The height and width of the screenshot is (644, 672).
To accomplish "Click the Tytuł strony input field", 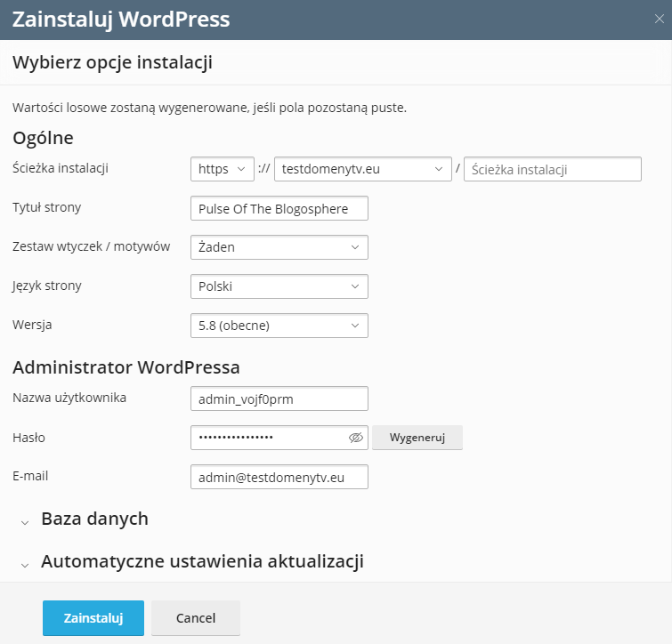I will 279,208.
